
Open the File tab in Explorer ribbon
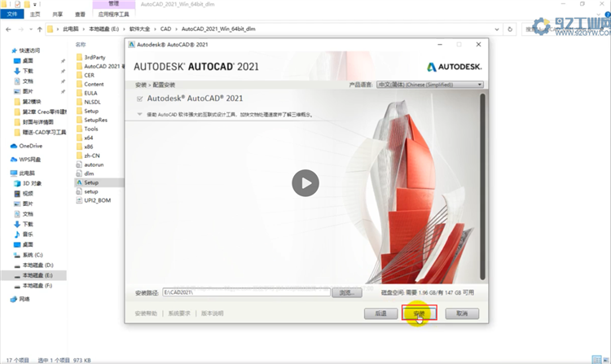coord(12,14)
